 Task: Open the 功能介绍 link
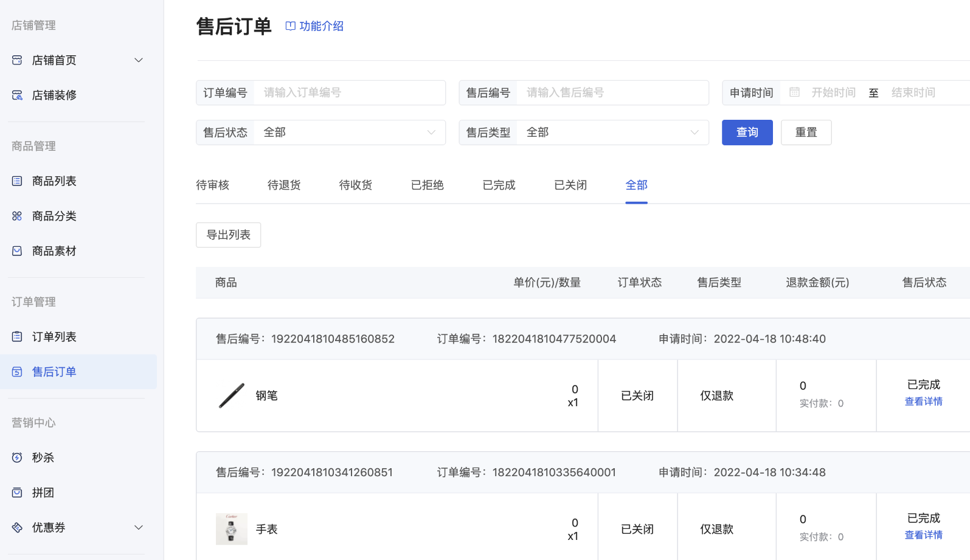pyautogui.click(x=315, y=26)
